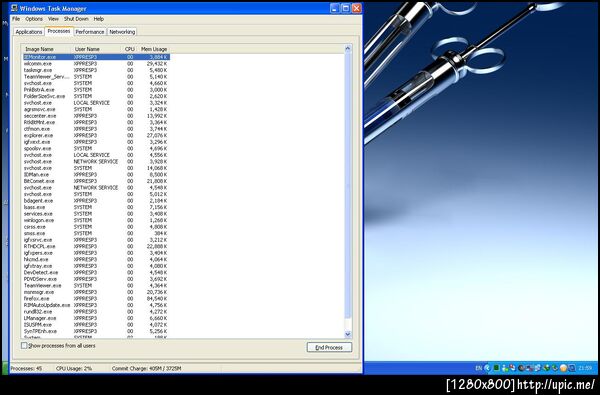
Task: Open the Help menu
Action: pos(99,19)
